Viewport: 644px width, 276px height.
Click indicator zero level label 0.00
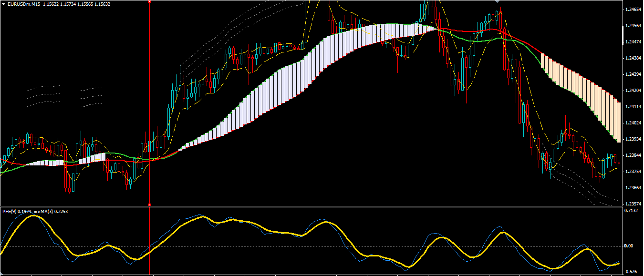tap(629, 246)
